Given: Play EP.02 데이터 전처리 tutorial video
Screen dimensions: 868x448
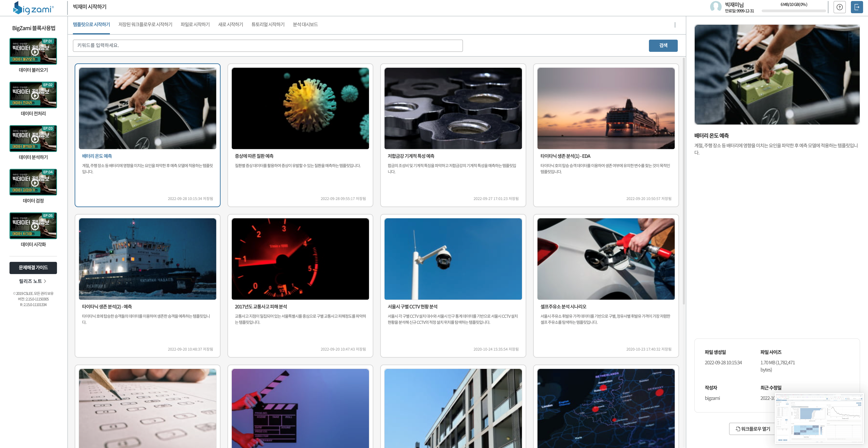Looking at the screenshot, I should pyautogui.click(x=33, y=95).
